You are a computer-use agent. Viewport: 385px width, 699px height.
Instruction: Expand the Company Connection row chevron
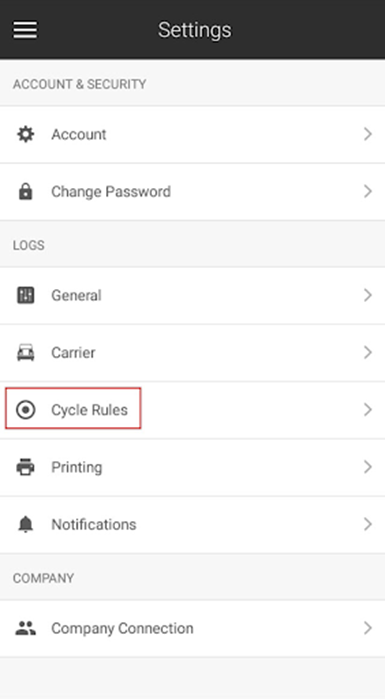(x=368, y=628)
